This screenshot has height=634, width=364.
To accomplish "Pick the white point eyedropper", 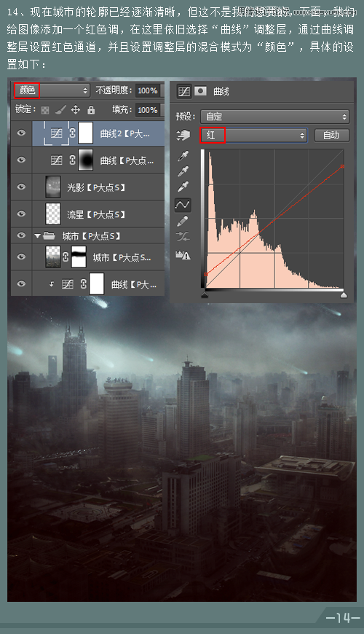I will click(183, 187).
